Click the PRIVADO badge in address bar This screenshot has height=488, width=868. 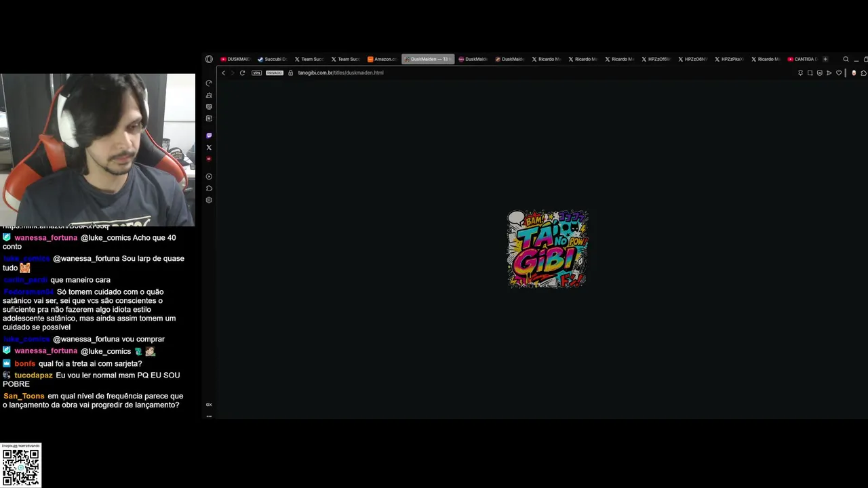(x=275, y=73)
